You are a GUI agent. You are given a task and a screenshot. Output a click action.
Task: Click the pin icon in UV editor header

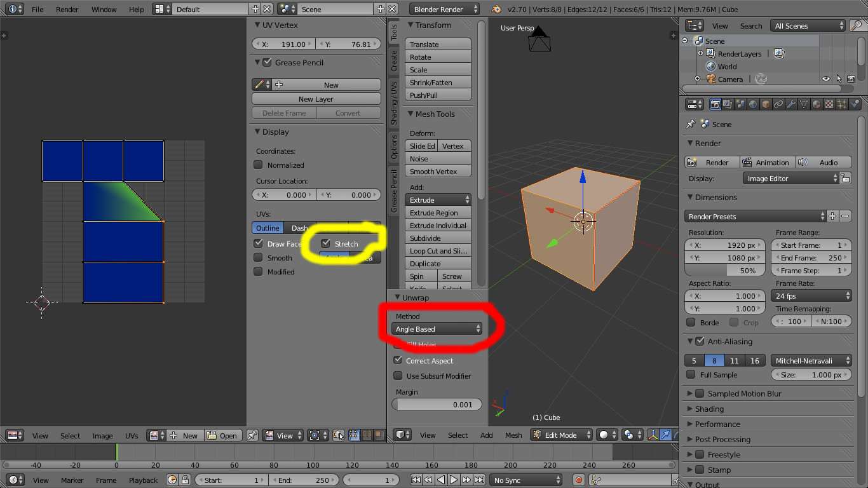click(x=252, y=435)
